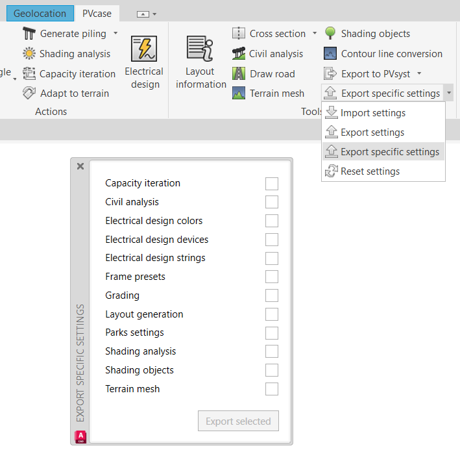Open the Export to PVsyst dropdown arrow
Viewport: 460px width, 476px height.
(x=419, y=74)
